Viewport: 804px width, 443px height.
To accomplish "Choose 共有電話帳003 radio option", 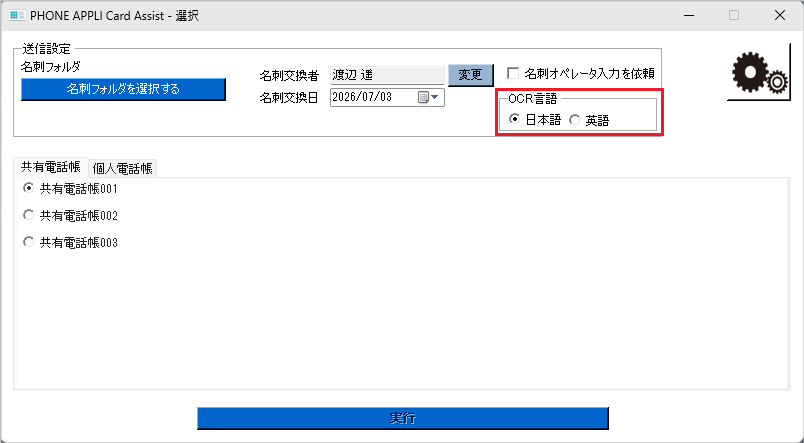I will pos(29,242).
